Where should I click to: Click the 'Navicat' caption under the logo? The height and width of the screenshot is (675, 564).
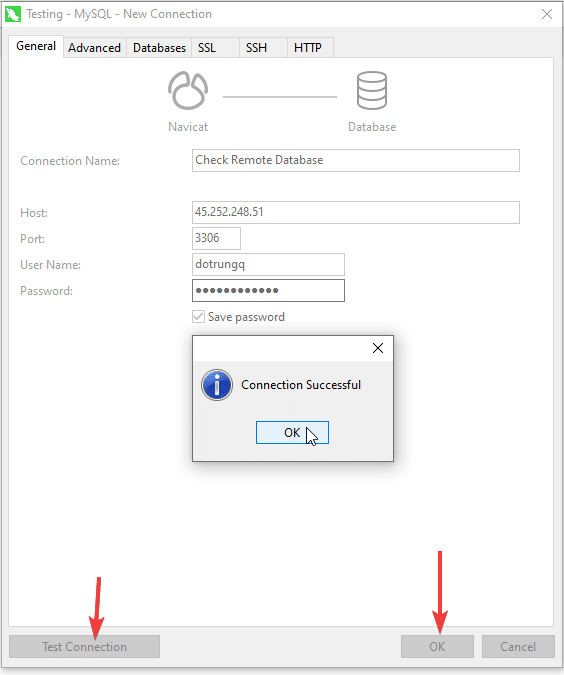188,127
